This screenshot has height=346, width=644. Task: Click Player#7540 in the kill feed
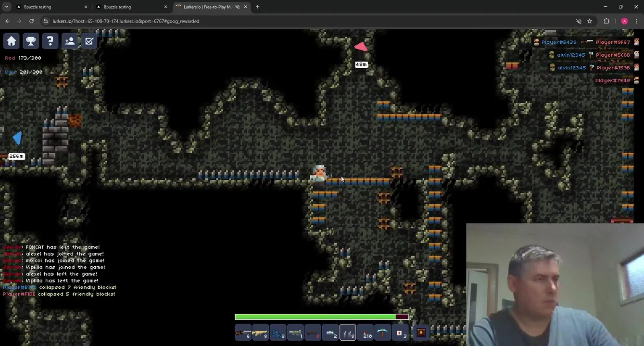(x=613, y=80)
